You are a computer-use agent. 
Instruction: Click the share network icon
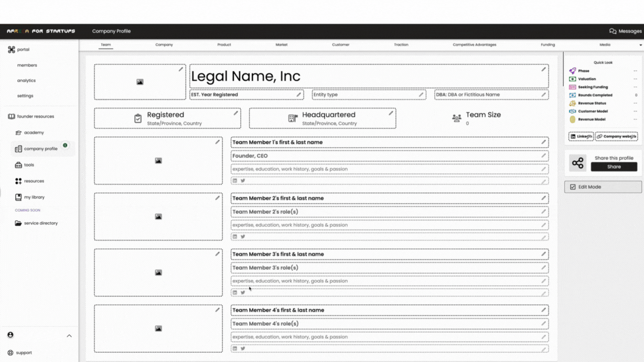pos(577,163)
